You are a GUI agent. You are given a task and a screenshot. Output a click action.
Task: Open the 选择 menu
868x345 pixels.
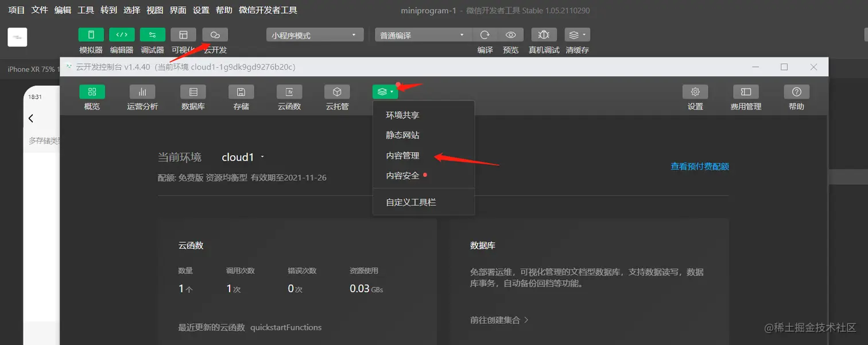(131, 10)
